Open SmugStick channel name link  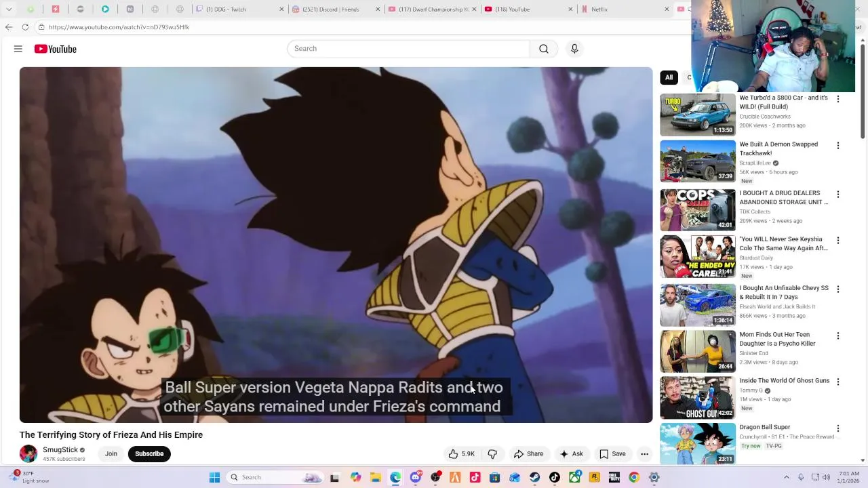click(x=60, y=450)
